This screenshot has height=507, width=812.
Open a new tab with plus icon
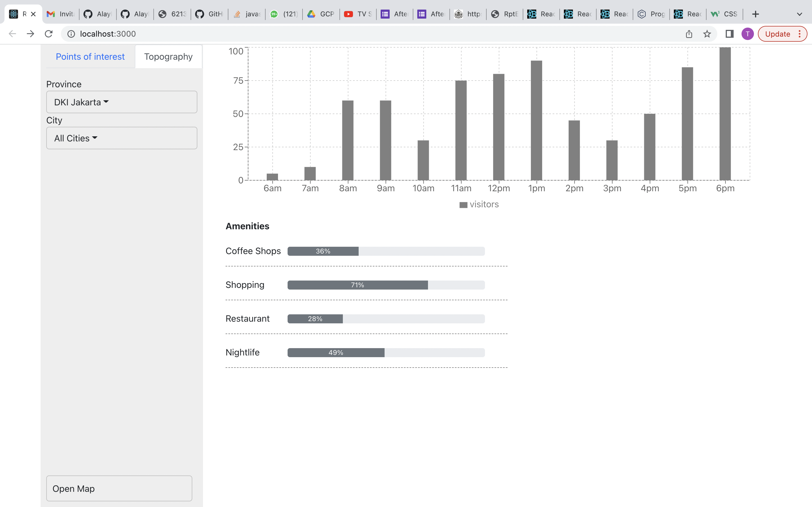click(x=755, y=14)
